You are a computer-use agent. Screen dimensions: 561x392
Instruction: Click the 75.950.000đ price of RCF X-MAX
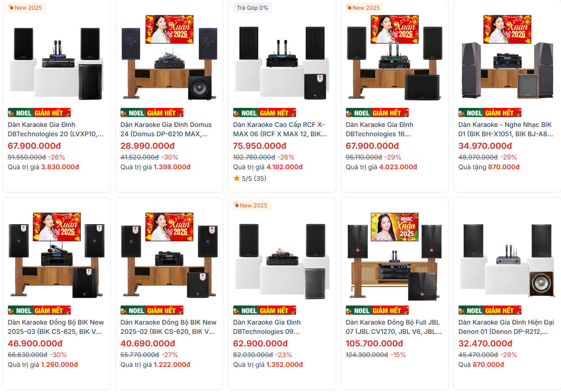pyautogui.click(x=260, y=146)
